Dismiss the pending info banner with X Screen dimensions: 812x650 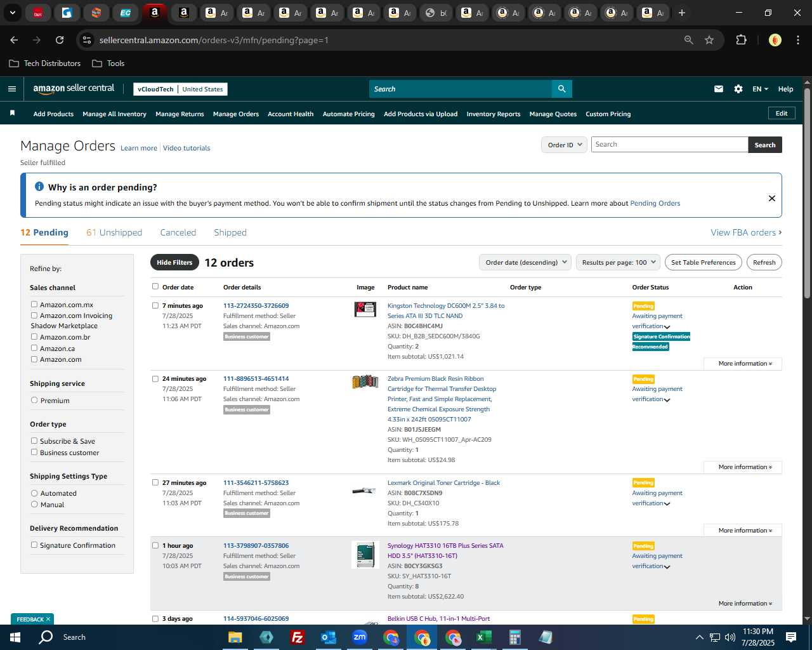(x=772, y=198)
